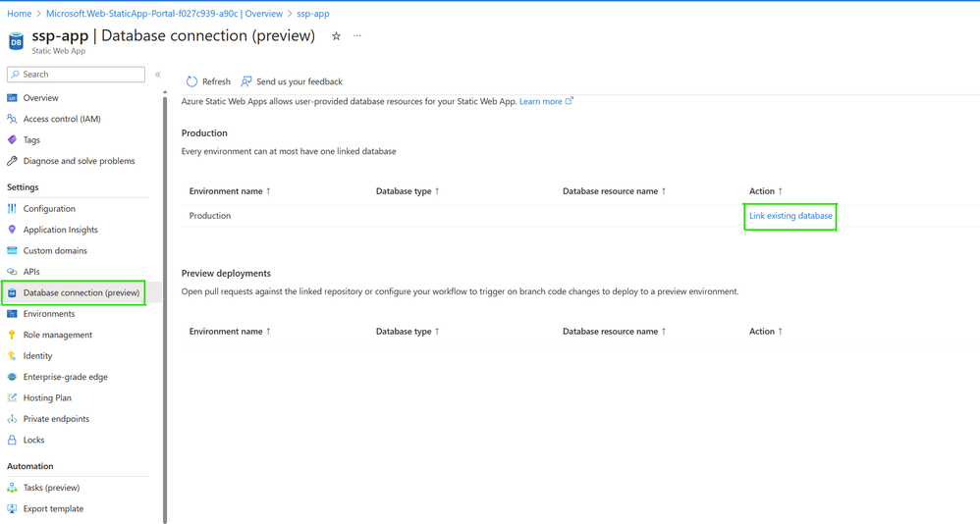Click the Role management key icon
This screenshot has width=980, height=524.
[12, 335]
